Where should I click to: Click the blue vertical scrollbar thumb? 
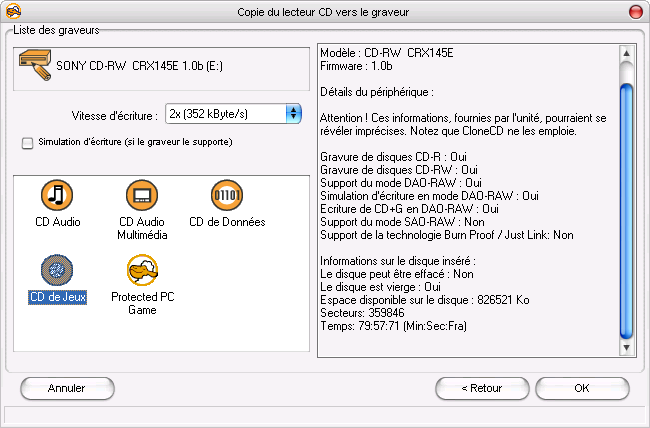pyautogui.click(x=626, y=211)
